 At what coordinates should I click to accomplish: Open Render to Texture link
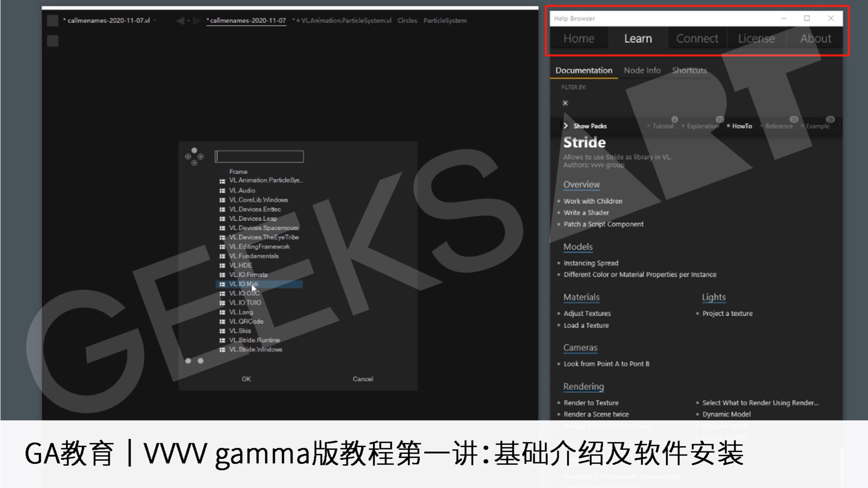pos(590,403)
